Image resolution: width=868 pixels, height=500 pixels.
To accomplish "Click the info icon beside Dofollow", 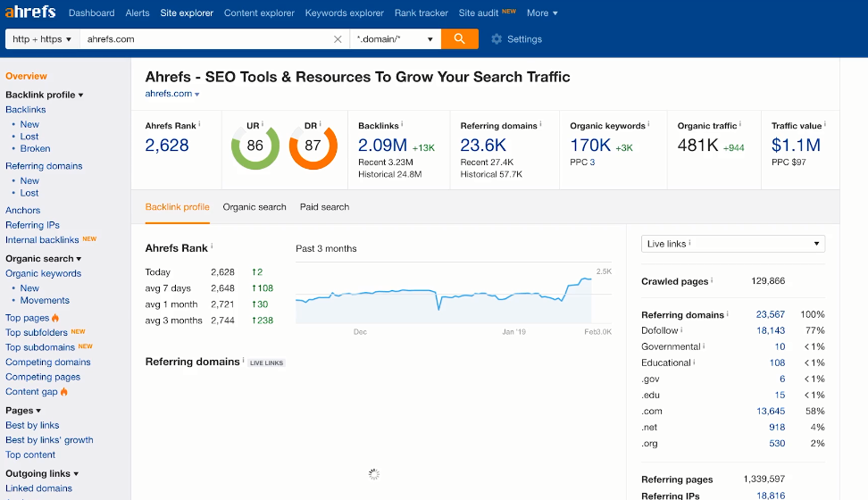I will click(x=681, y=329).
